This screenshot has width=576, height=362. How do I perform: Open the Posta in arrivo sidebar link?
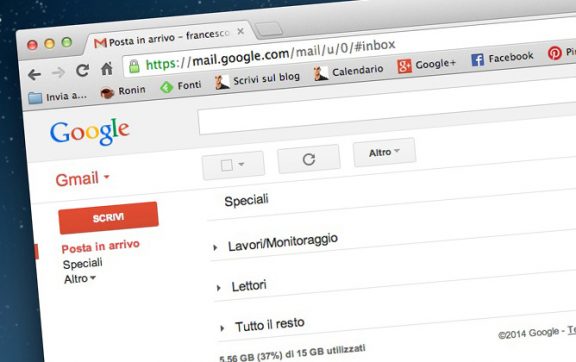pos(100,247)
